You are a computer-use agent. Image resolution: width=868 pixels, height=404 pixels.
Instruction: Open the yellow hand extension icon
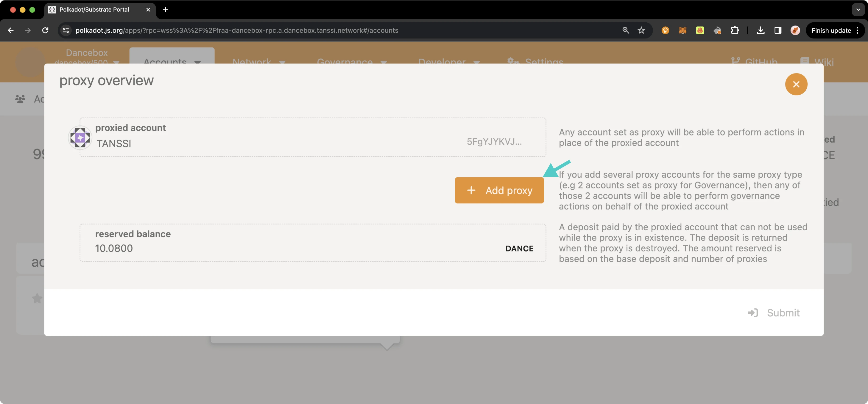click(x=700, y=30)
